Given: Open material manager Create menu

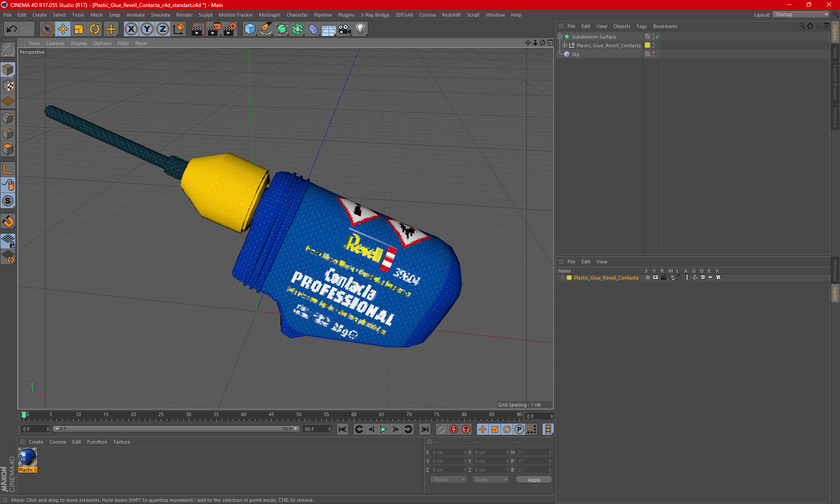Looking at the screenshot, I should click(x=36, y=442).
